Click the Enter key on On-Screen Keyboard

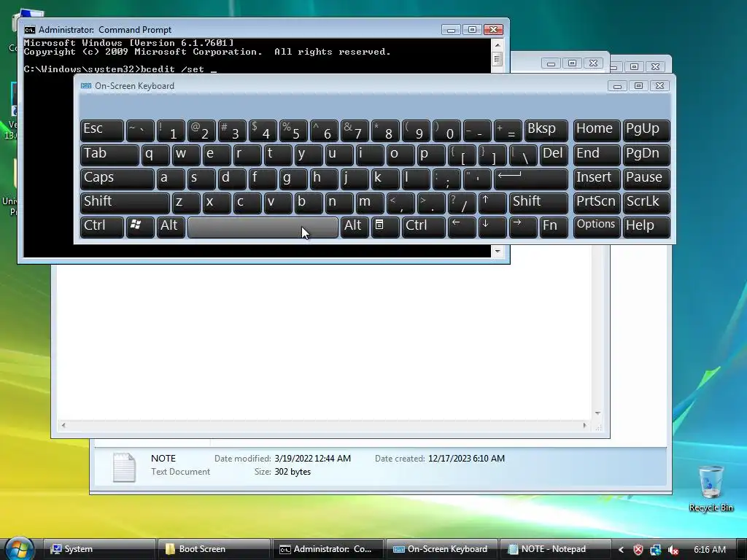click(x=531, y=179)
